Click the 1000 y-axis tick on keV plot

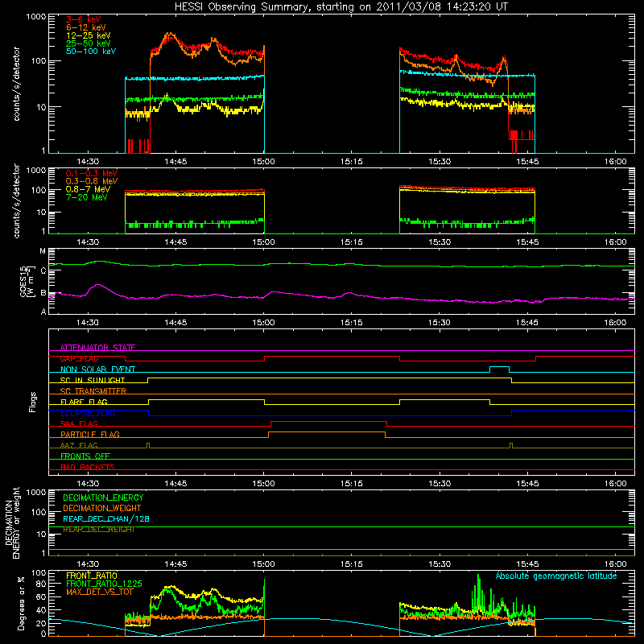point(35,17)
